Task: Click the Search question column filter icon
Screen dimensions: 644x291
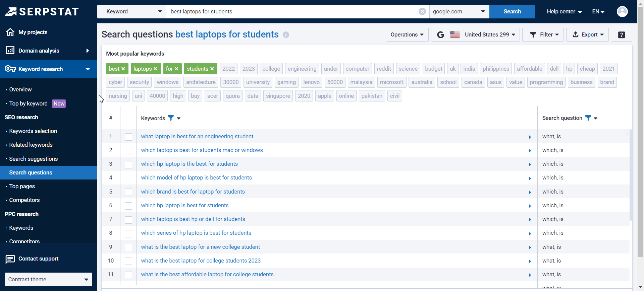Action: click(x=588, y=118)
